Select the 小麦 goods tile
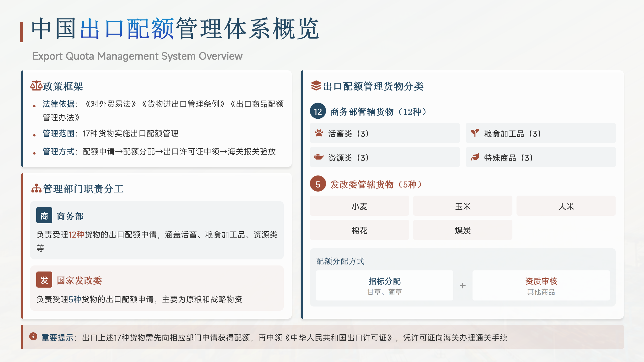Viewport: 644px width, 362px height. point(359,206)
